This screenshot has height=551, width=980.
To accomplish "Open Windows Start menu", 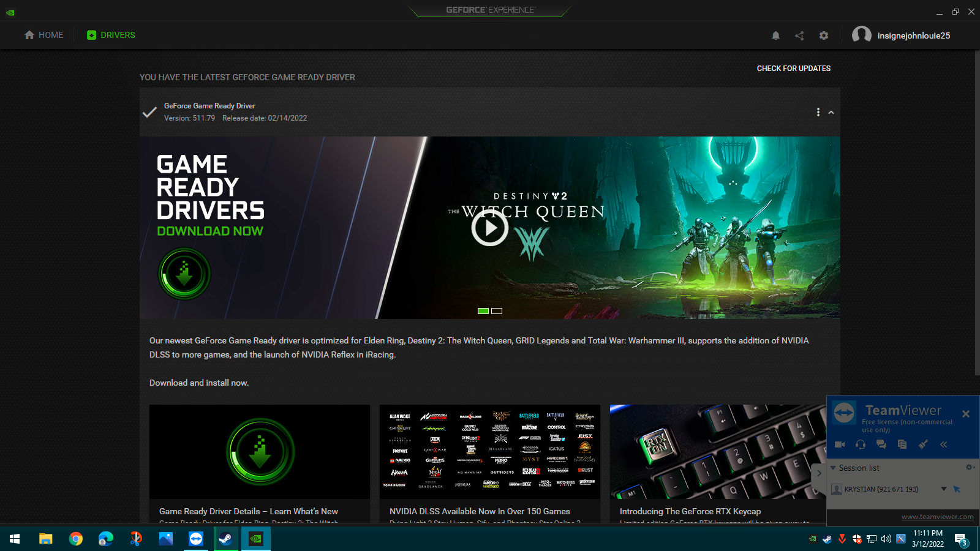I will coord(15,539).
